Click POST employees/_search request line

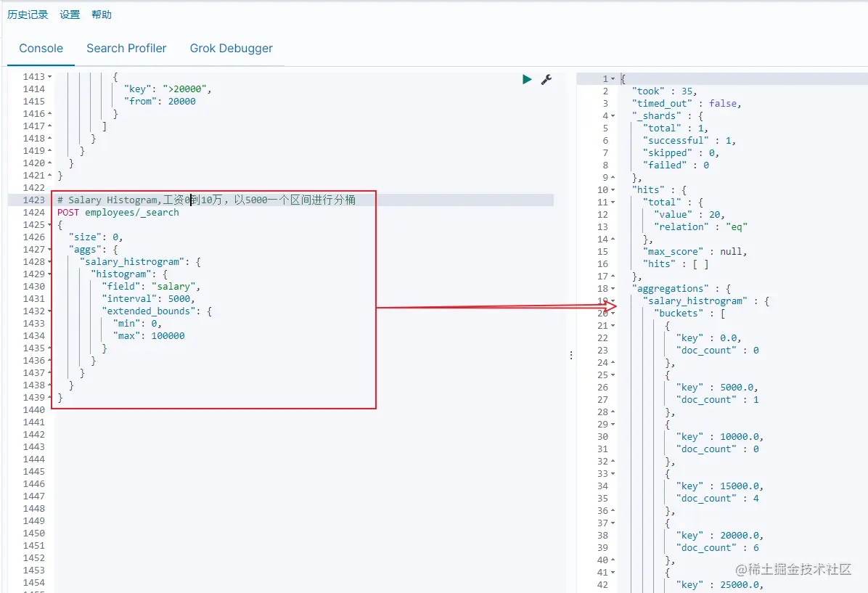coord(118,213)
